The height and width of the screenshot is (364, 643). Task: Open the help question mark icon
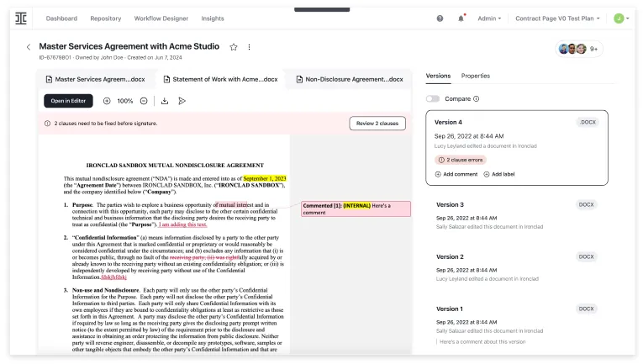440,18
